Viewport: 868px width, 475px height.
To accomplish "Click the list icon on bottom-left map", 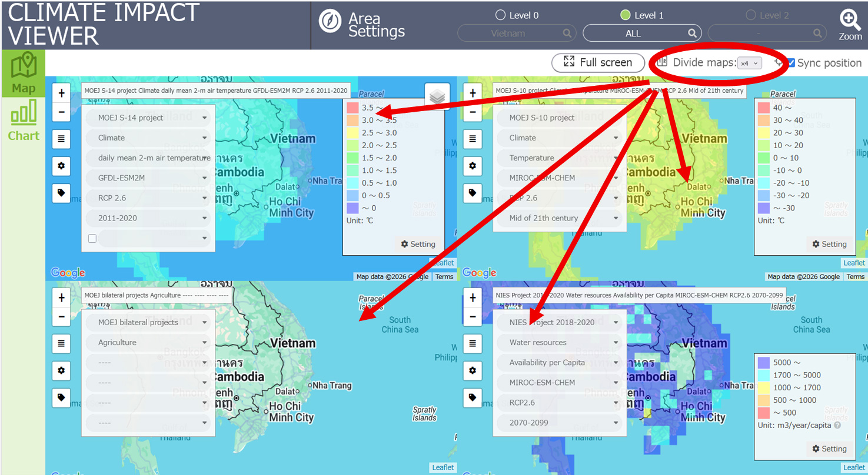I will coord(61,343).
